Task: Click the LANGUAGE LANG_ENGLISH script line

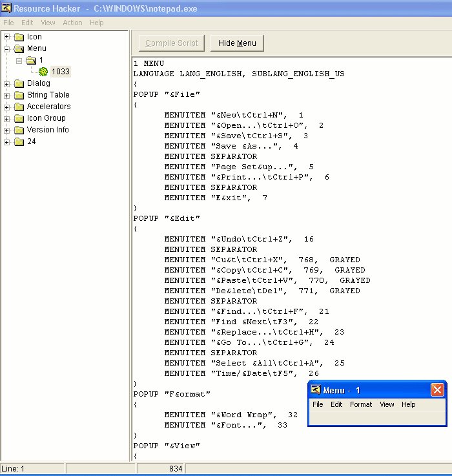Action: 239,74
